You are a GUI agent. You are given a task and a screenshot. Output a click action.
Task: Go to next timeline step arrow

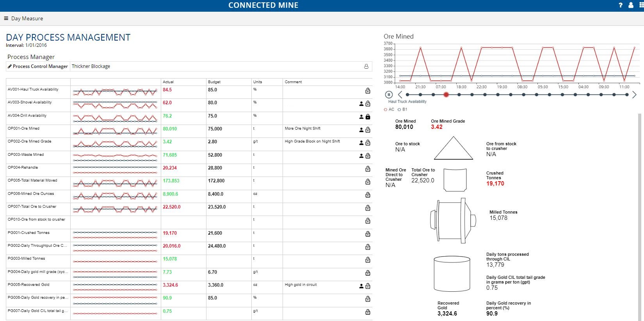(x=634, y=95)
